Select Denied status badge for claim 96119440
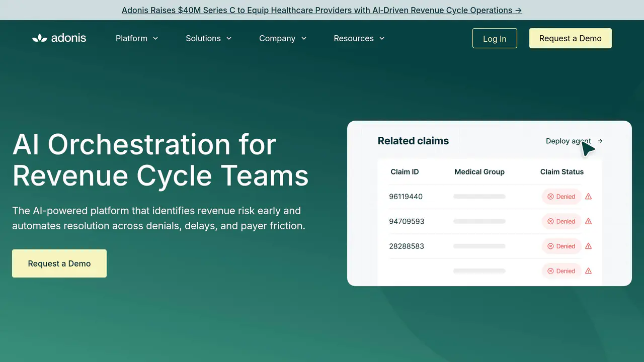The image size is (644, 362). coord(561,197)
